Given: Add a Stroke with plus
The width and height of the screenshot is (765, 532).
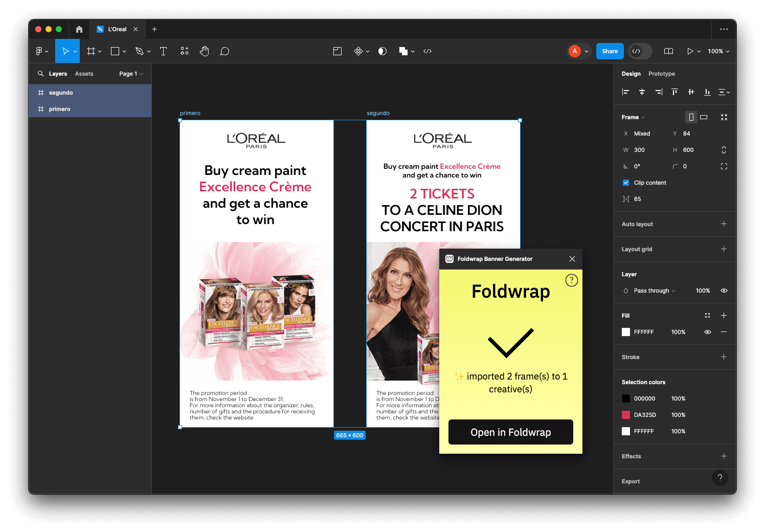Looking at the screenshot, I should point(724,357).
